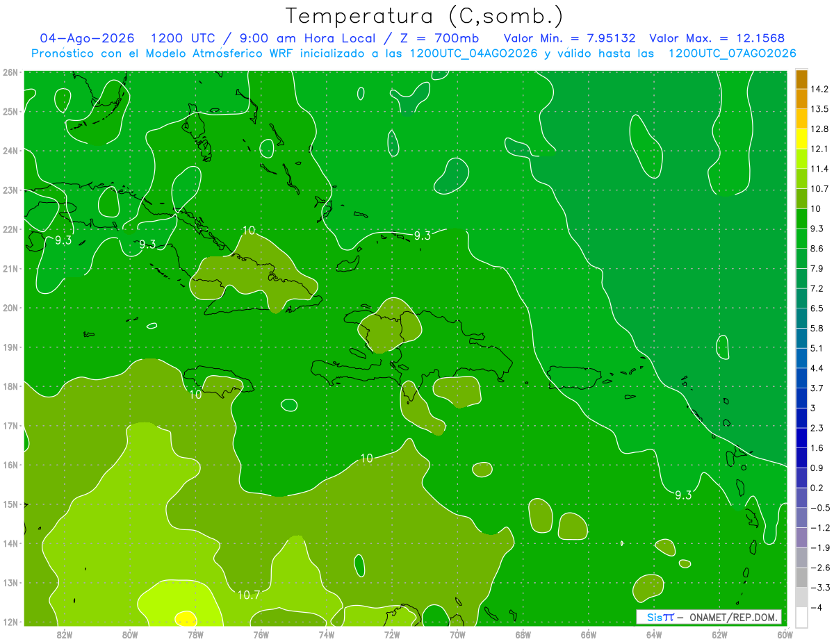Click the valid-until text '1200UTC_07AGO2026'
The width and height of the screenshot is (834, 644).
point(732,53)
